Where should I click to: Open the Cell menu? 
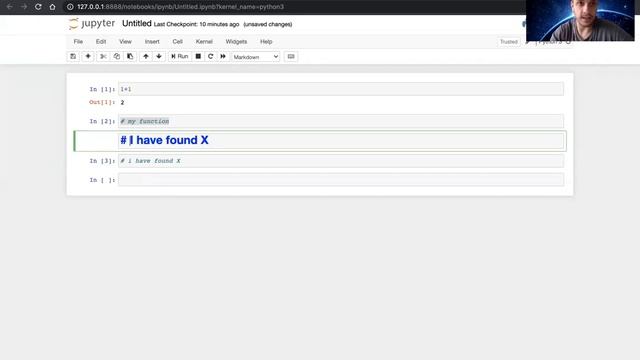click(178, 42)
